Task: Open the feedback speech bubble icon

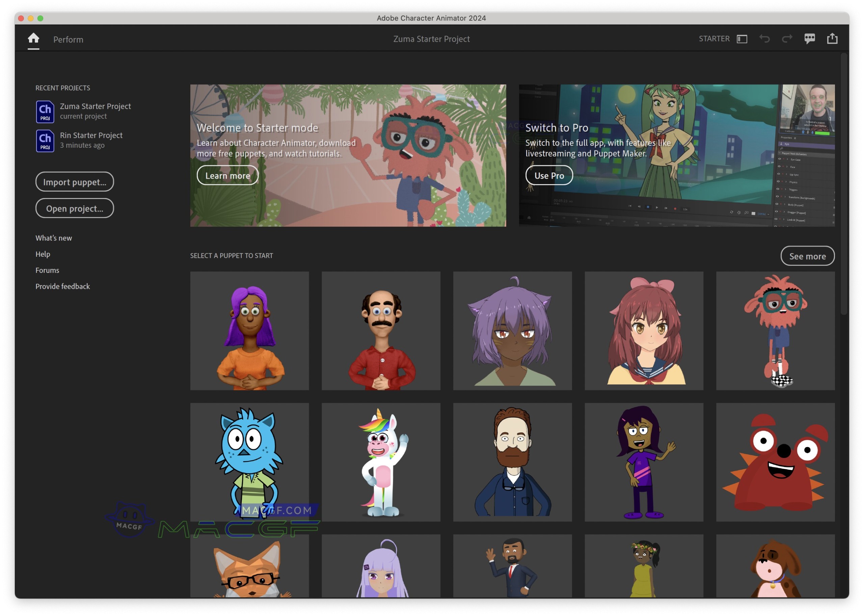Action: pyautogui.click(x=810, y=38)
